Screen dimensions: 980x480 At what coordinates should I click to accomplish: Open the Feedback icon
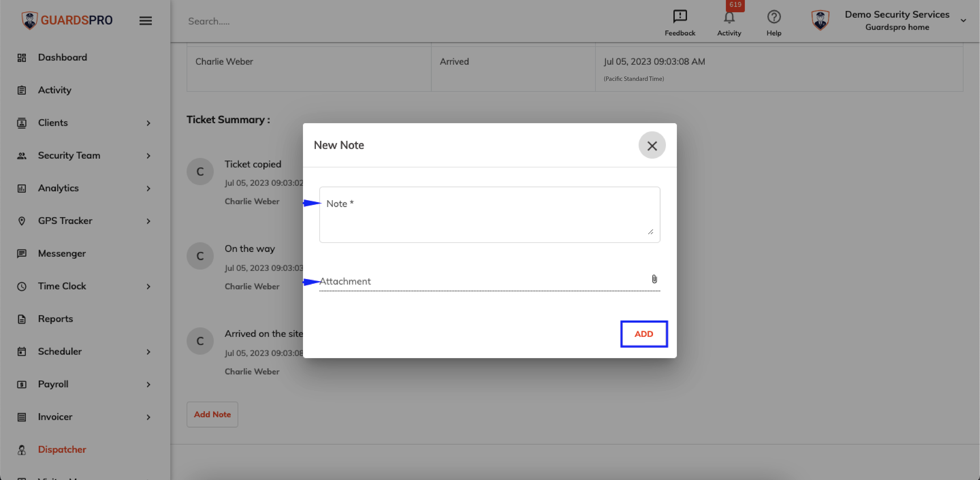[x=680, y=16]
